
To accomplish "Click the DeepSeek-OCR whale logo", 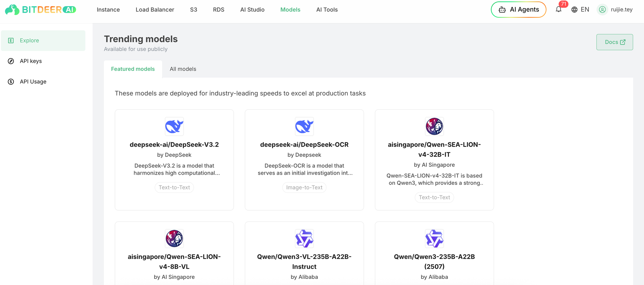I will tap(304, 126).
